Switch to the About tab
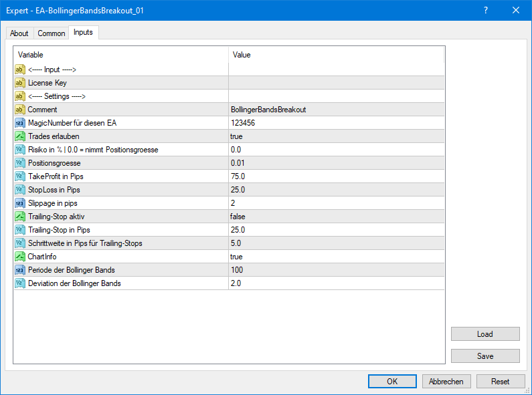The width and height of the screenshot is (532, 395). 19,33
